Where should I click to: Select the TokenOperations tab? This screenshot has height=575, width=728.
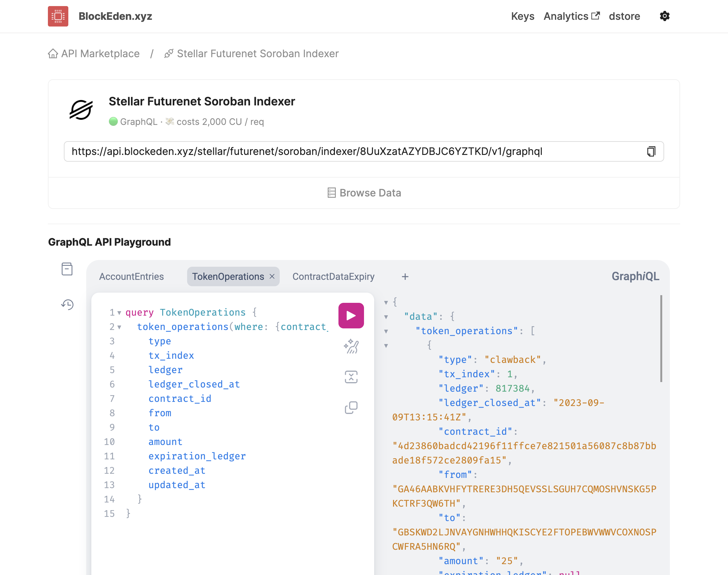pos(228,277)
